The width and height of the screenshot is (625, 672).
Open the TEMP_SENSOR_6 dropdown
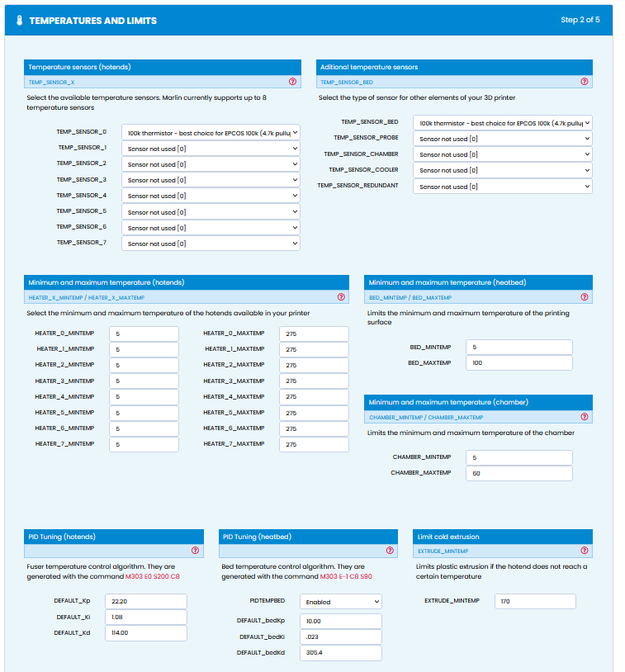[211, 228]
